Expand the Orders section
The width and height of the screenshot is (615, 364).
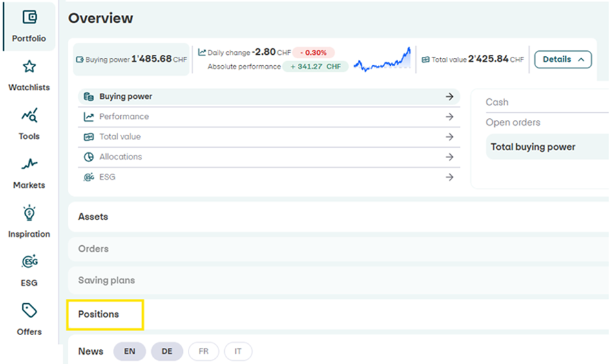[94, 248]
